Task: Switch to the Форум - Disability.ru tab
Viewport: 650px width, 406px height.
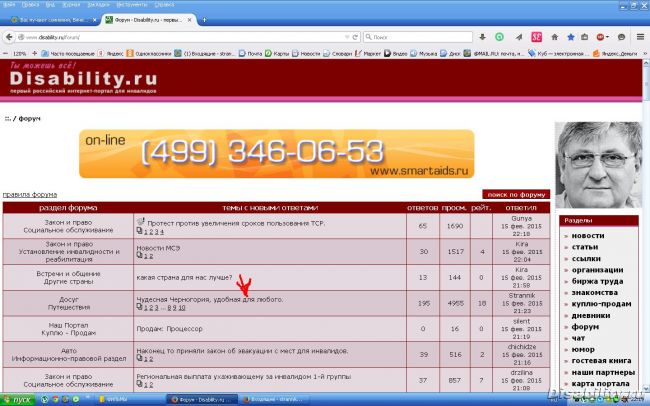Action: click(x=148, y=19)
